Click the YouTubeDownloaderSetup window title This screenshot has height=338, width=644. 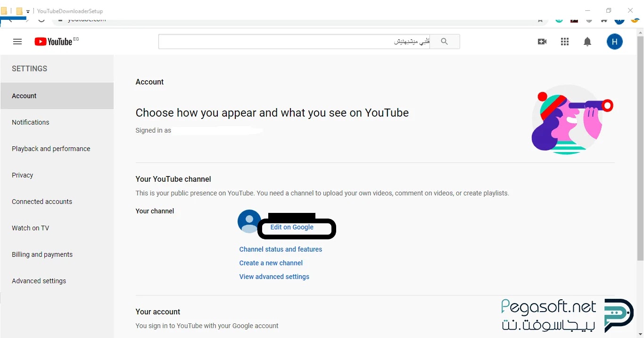tap(70, 11)
